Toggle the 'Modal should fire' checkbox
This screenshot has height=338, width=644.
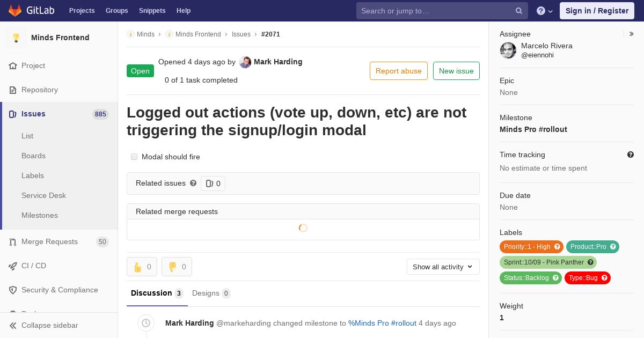tap(134, 157)
